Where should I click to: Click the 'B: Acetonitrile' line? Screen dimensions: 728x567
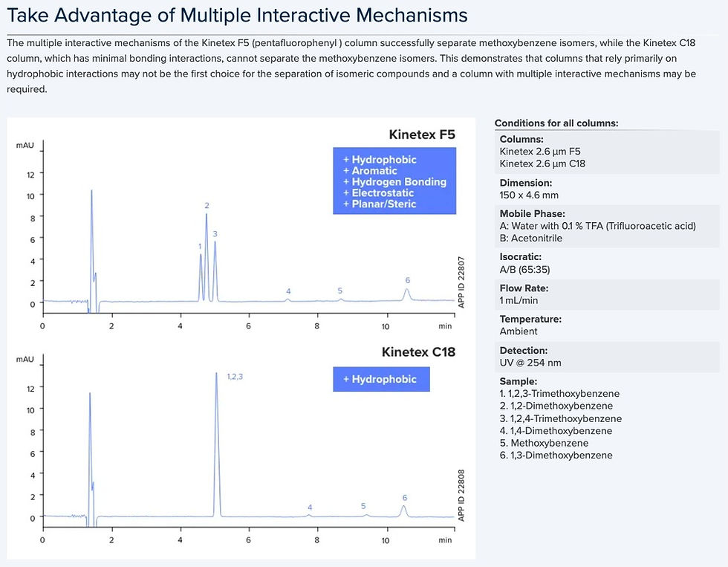point(530,238)
